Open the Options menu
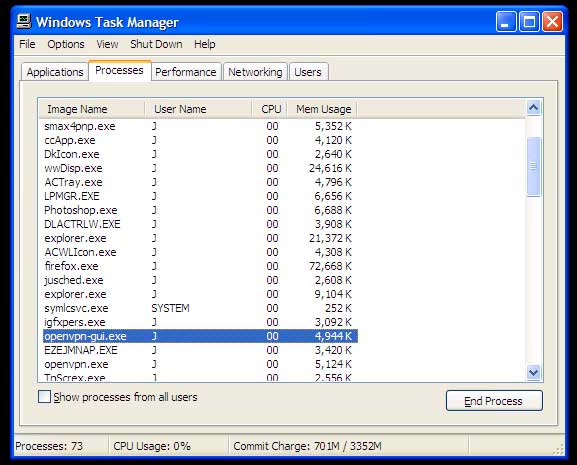This screenshot has width=577, height=465. (x=66, y=44)
